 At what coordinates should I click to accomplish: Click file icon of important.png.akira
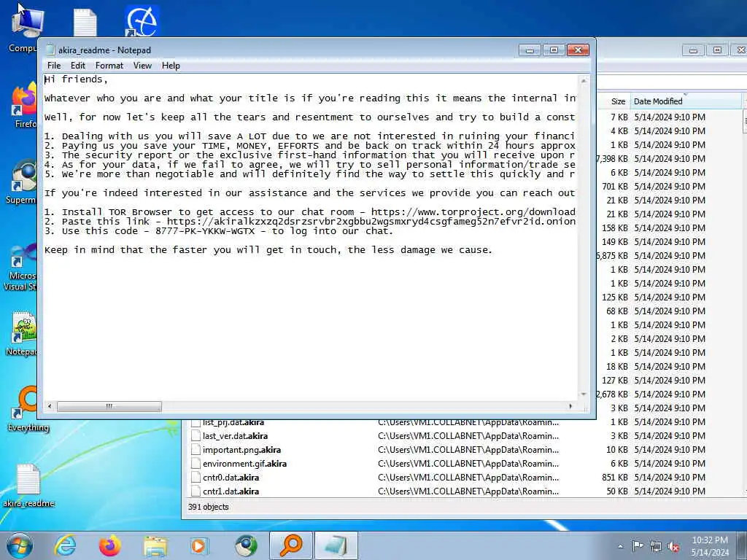196,449
